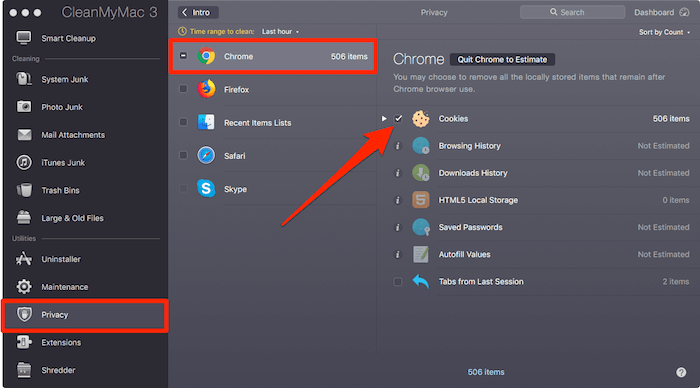Click Tabs from Last Session arrow icon

coord(421,281)
